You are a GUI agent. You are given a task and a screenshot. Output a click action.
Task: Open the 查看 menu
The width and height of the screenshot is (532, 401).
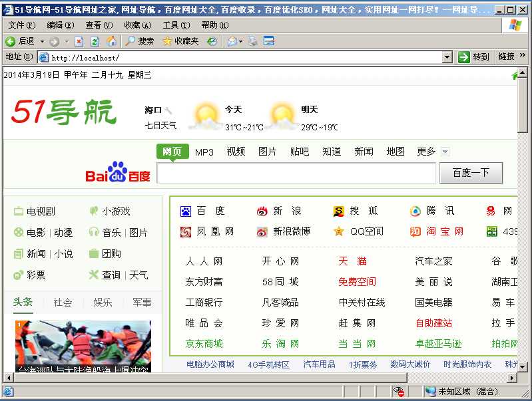(99, 25)
